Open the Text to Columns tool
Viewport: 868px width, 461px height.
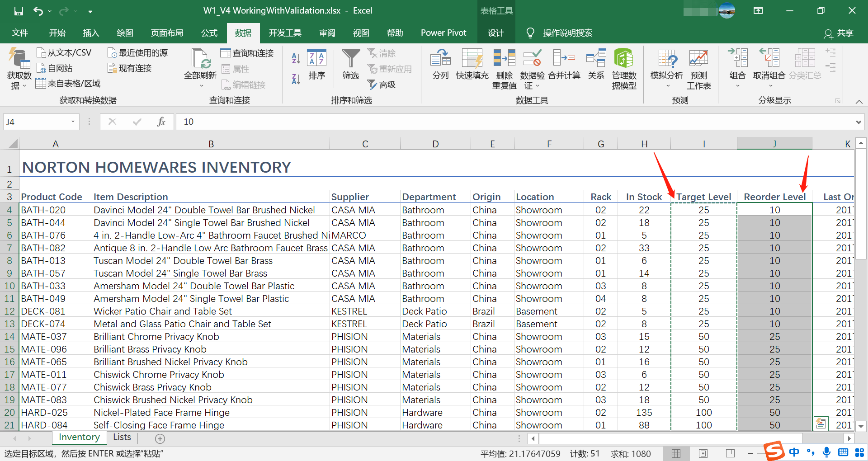click(440, 59)
